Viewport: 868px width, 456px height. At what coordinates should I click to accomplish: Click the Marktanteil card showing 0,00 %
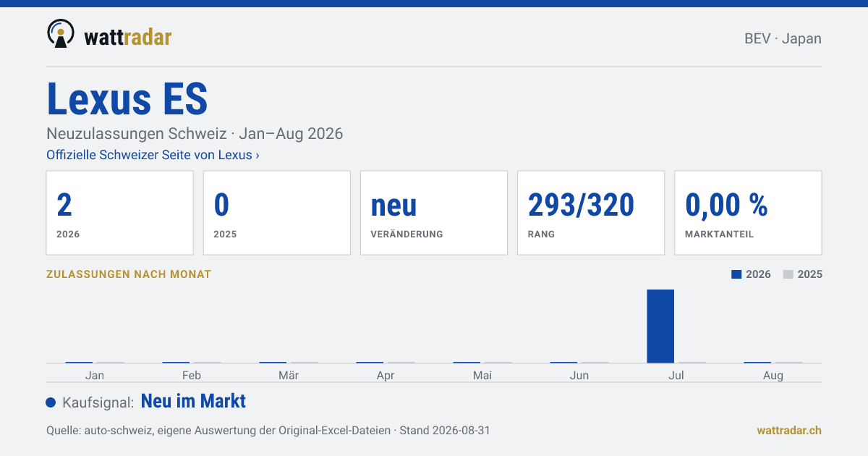748,213
